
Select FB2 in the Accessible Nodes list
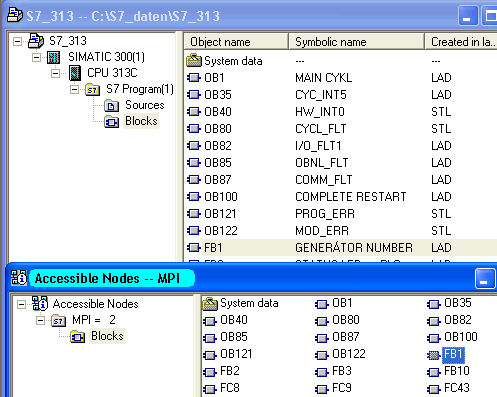click(x=230, y=371)
